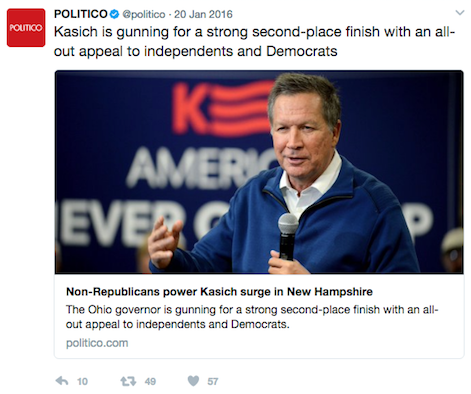
Task: Click the article summary about Ohio governor
Action: pyautogui.click(x=252, y=317)
